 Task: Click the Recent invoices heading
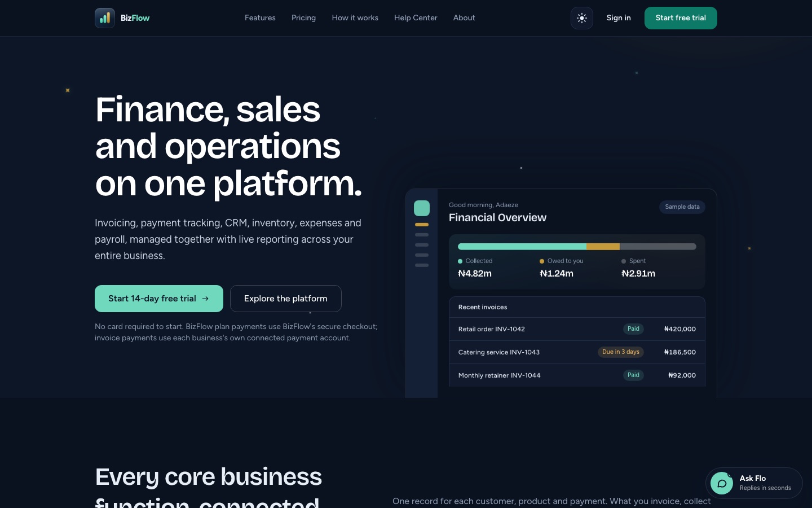[483, 307]
